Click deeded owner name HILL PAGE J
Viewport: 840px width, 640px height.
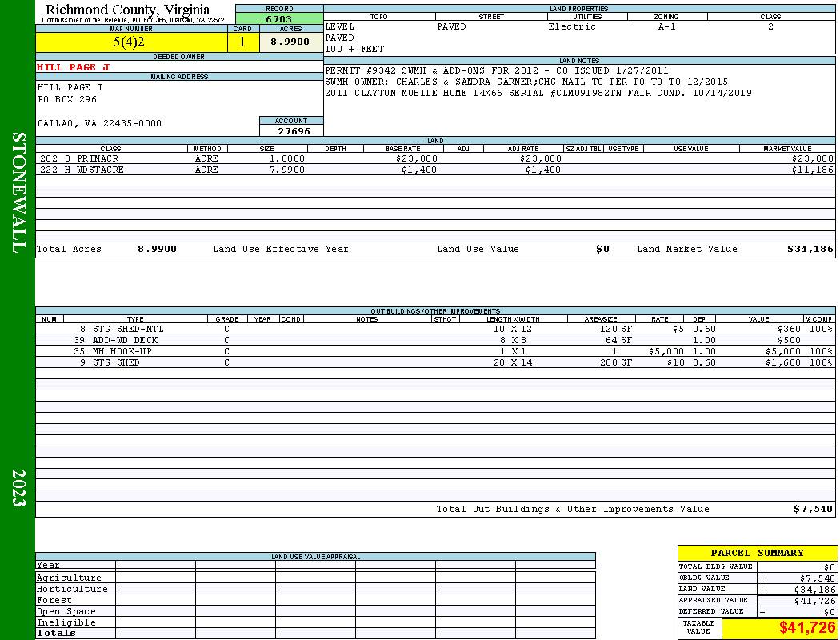pyautogui.click(x=73, y=67)
